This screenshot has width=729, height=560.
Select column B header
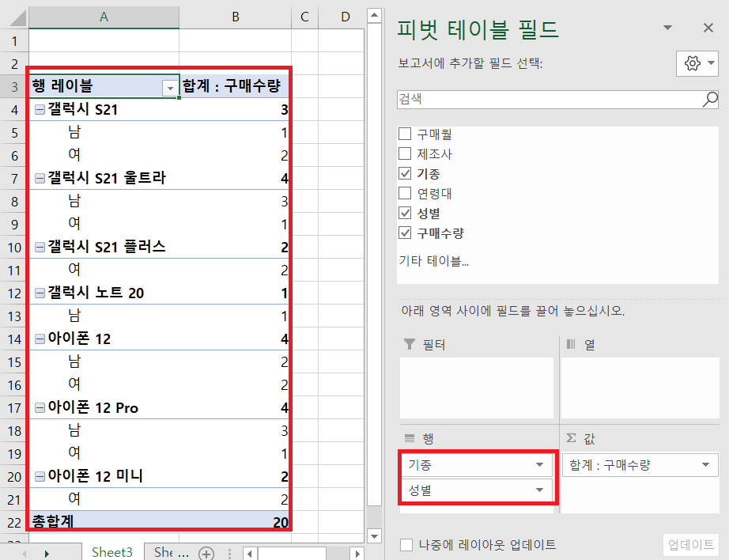pyautogui.click(x=236, y=17)
